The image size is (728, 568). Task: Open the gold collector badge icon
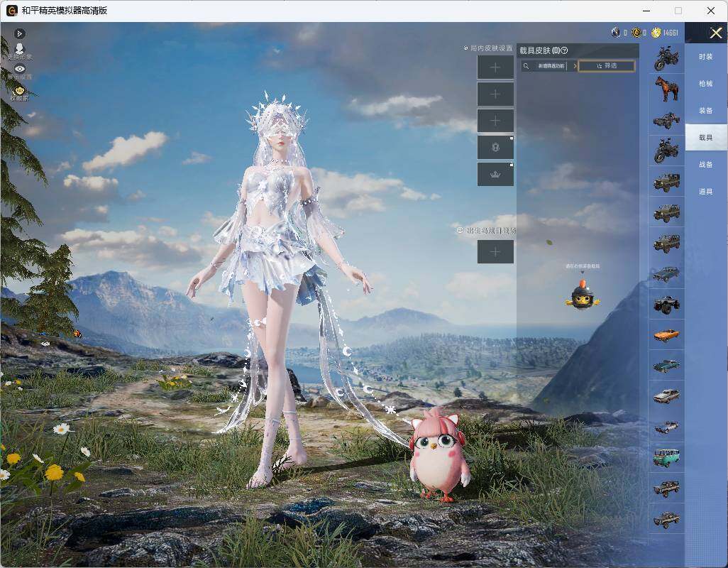tap(19, 92)
